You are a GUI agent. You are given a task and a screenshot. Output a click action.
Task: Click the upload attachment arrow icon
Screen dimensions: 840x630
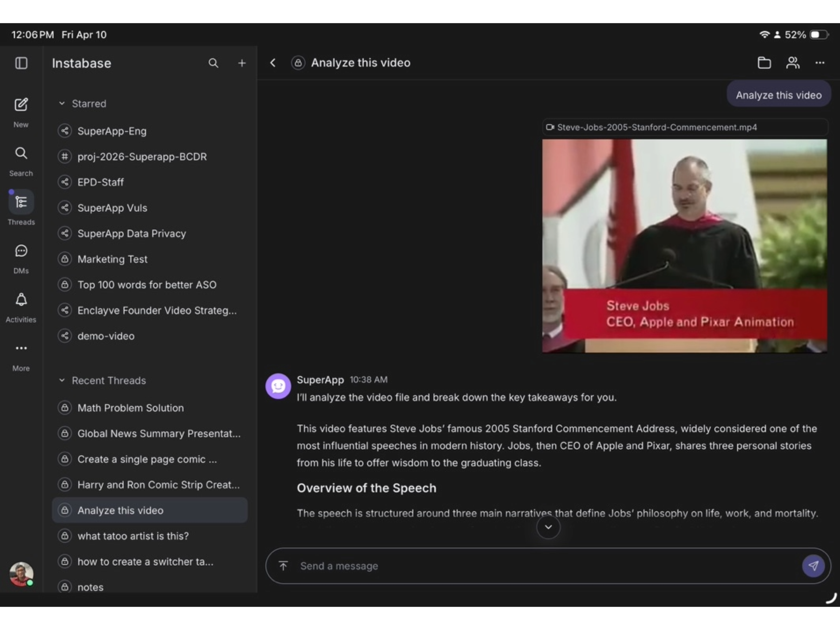tap(283, 566)
